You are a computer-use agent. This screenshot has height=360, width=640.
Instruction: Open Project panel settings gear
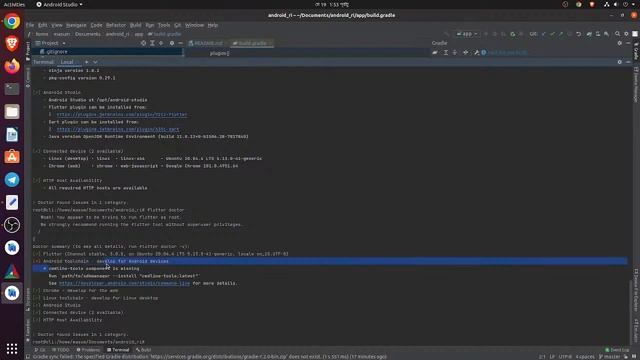pyautogui.click(x=172, y=43)
